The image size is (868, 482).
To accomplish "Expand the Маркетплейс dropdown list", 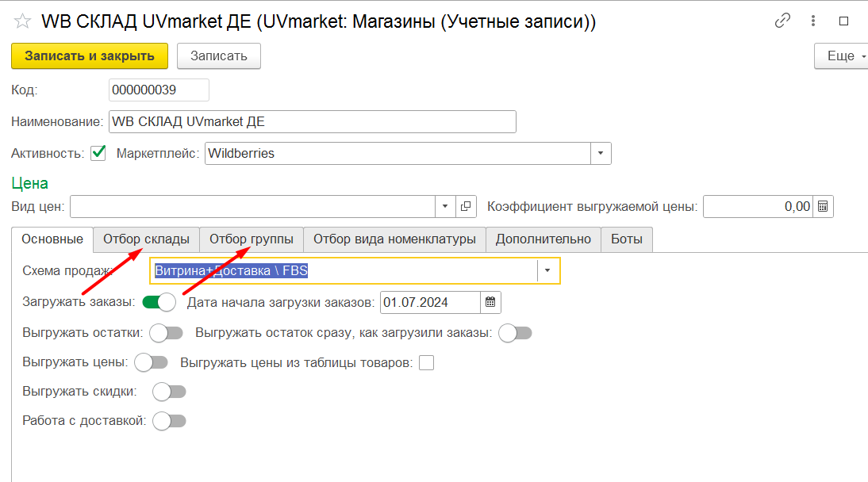I will (601, 153).
